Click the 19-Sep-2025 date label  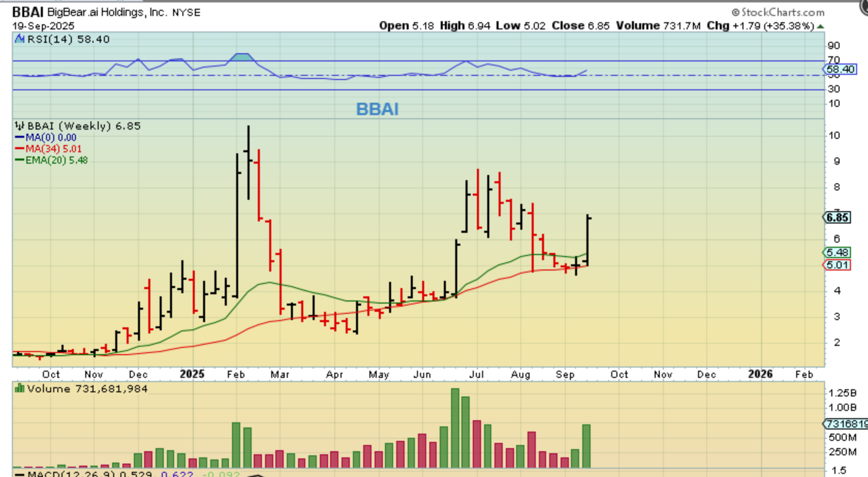click(43, 26)
